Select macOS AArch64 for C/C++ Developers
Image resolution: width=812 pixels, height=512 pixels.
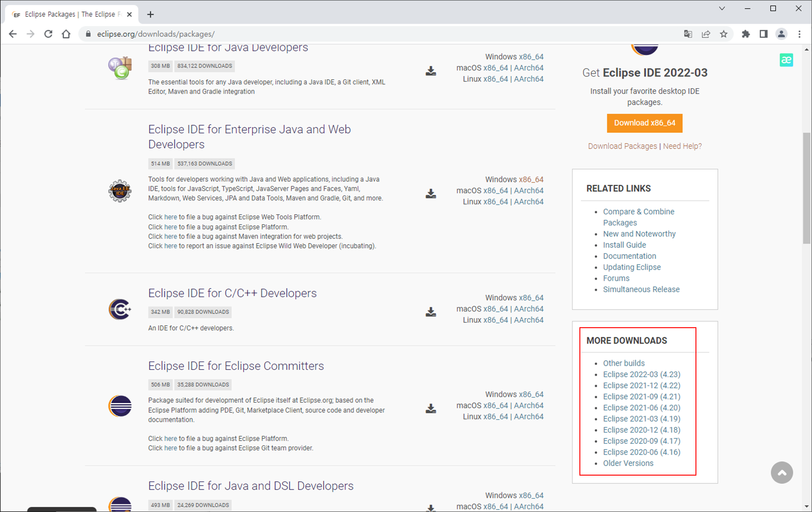click(x=528, y=309)
